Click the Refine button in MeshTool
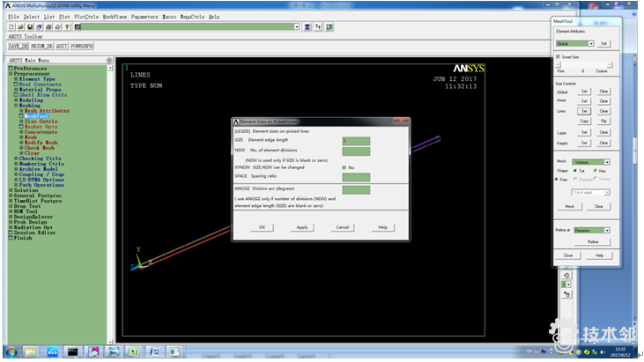Viewport: 644px width, 362px height. [593, 241]
